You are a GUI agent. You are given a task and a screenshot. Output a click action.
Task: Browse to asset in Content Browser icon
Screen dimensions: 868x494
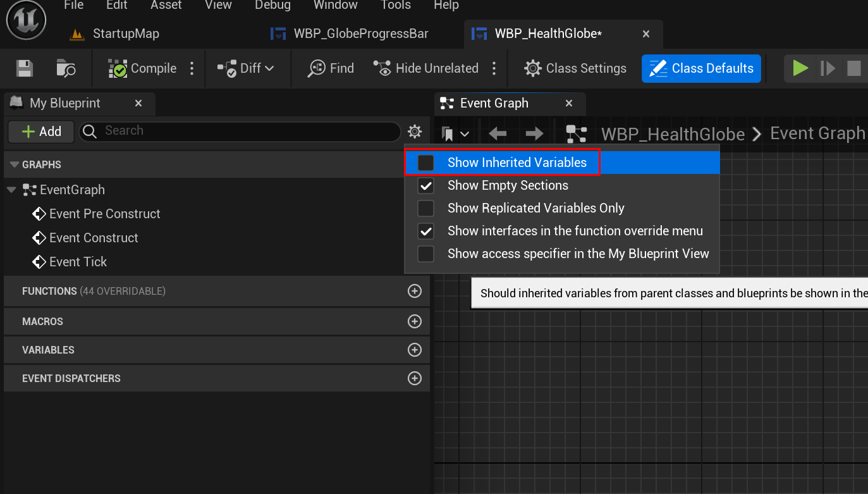(66, 68)
